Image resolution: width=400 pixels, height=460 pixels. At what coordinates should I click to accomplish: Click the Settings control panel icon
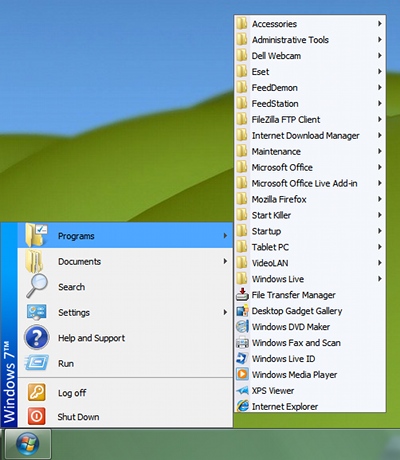(36, 312)
